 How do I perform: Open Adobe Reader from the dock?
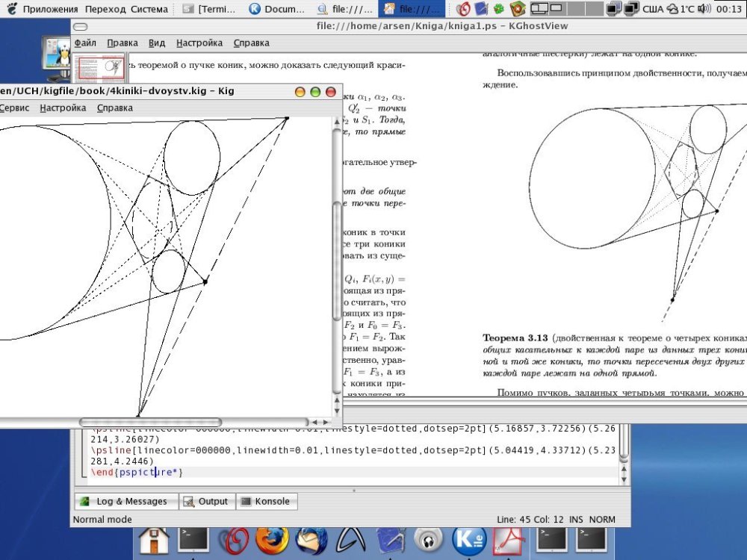[x=509, y=542]
